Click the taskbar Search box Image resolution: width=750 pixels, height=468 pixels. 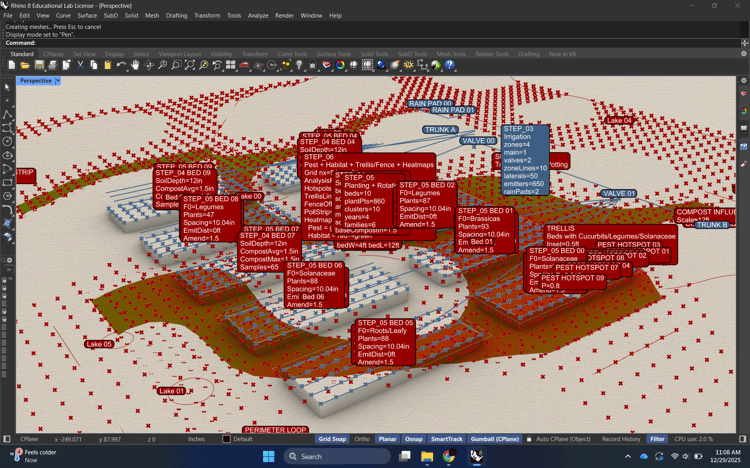tap(337, 457)
